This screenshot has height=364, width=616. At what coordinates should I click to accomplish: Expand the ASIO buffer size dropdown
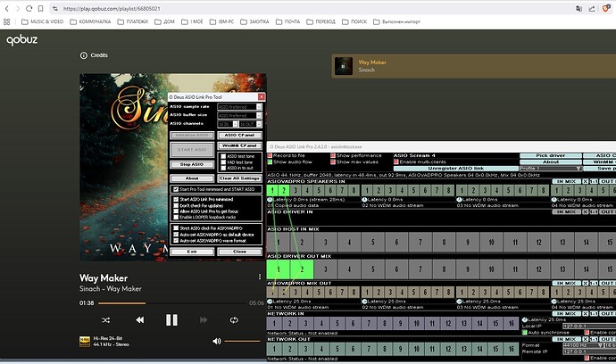[x=239, y=115]
